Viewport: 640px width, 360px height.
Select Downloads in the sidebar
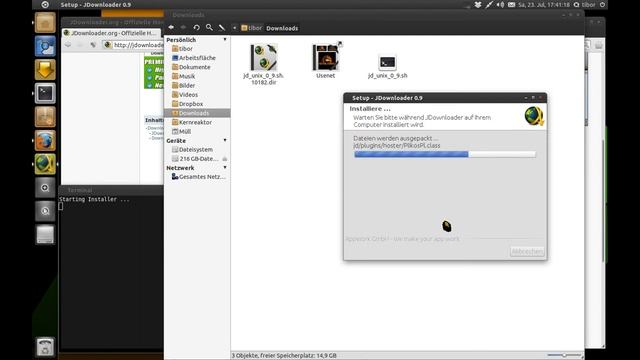click(197, 113)
